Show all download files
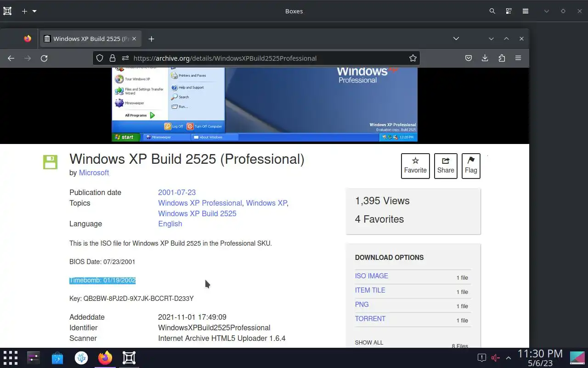Screen dimensions: 588x368 click(x=369, y=343)
